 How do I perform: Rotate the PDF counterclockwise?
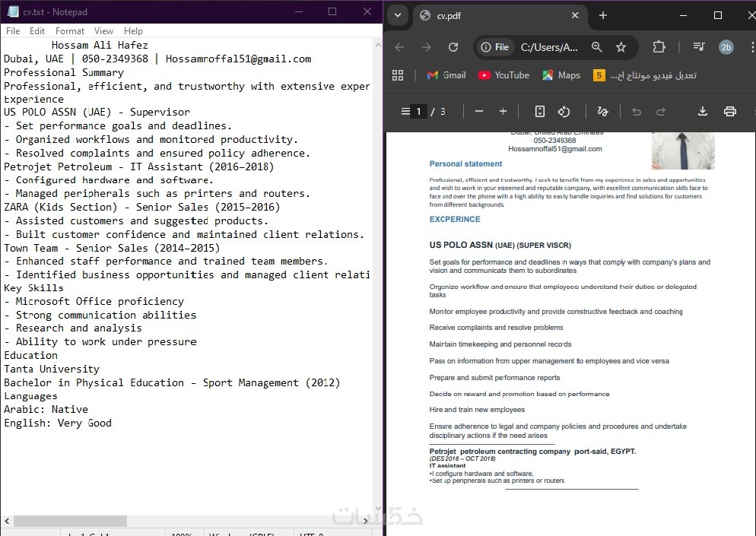[x=564, y=111]
